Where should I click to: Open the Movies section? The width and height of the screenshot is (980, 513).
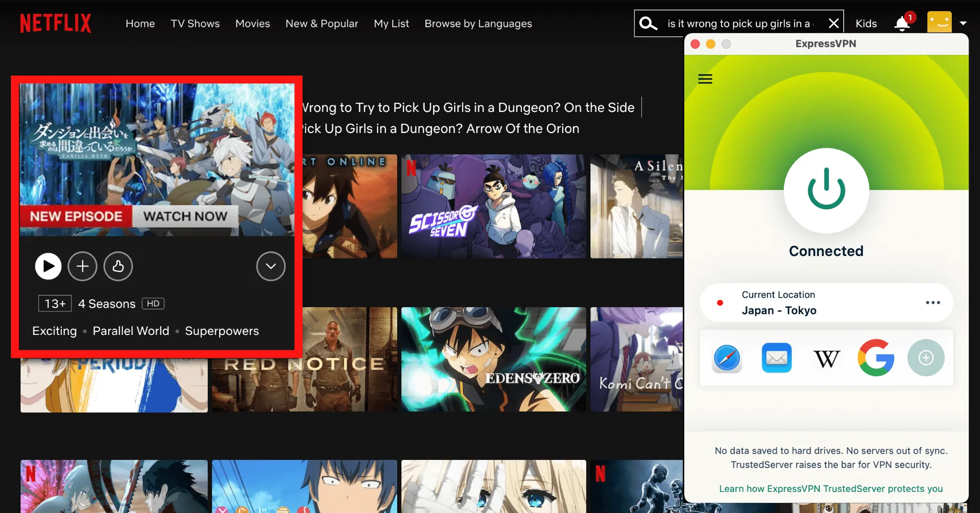[253, 23]
